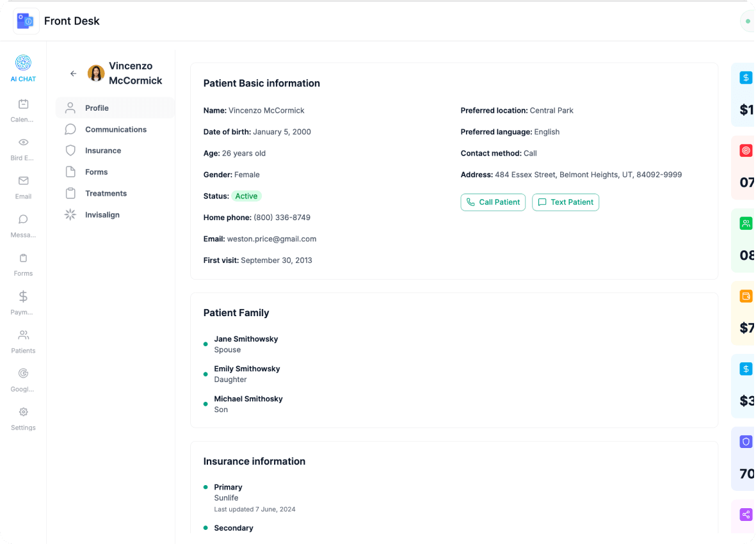Open Patients list icon

pyautogui.click(x=23, y=335)
